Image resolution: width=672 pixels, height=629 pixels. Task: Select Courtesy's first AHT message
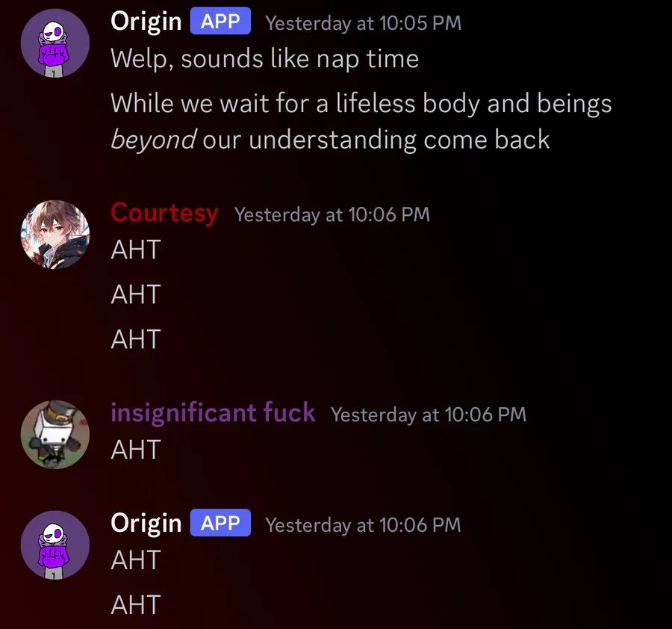136,250
